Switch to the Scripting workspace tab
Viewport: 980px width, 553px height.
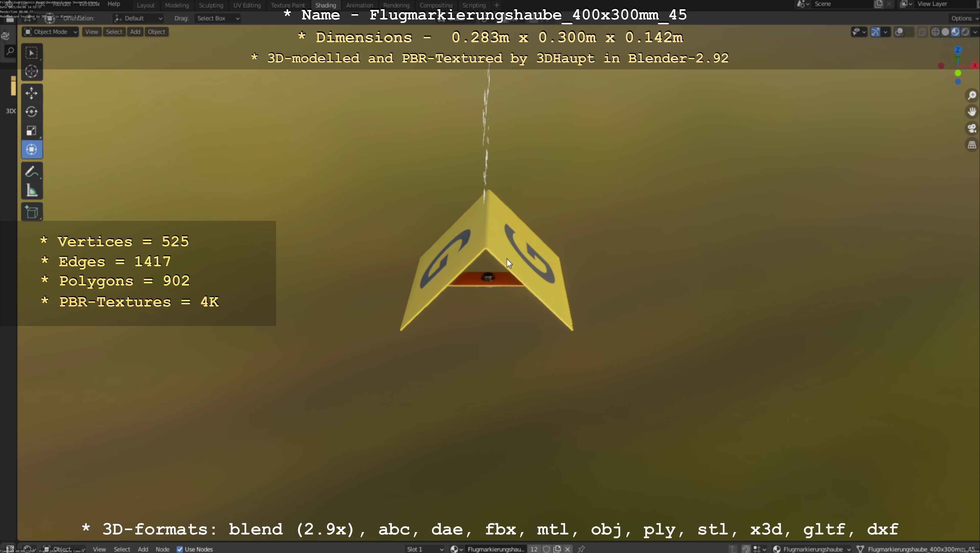(474, 5)
